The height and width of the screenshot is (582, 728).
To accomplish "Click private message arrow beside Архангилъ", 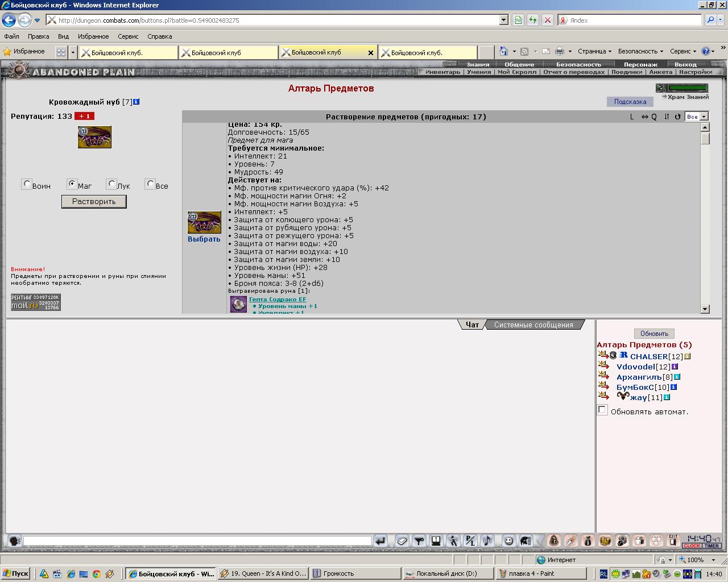I will coord(603,376).
